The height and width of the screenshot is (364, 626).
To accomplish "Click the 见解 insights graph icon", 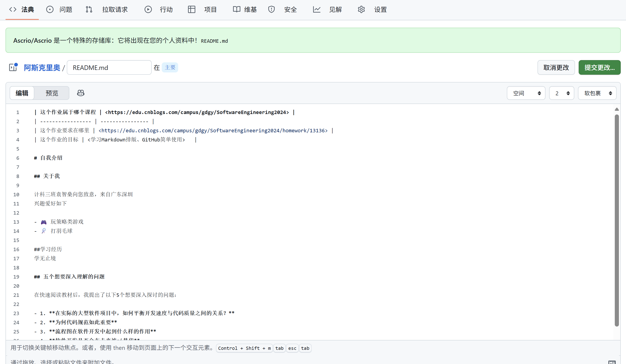I will click(317, 9).
